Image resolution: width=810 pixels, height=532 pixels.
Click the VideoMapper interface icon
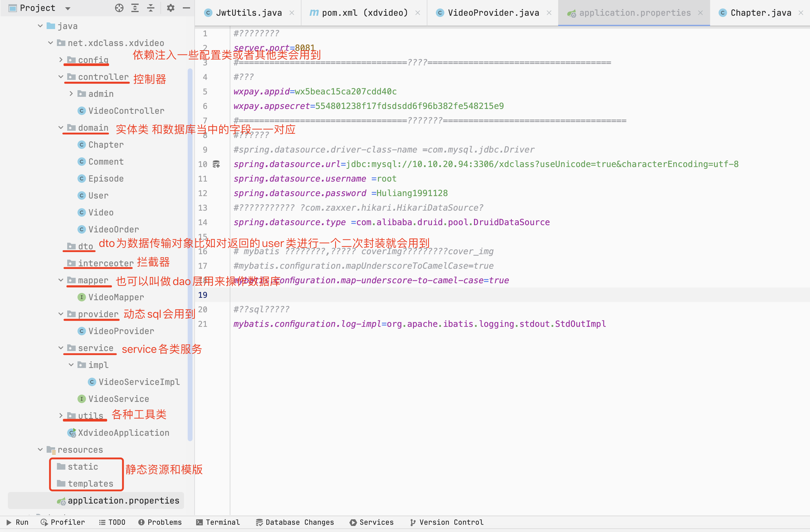coord(81,297)
